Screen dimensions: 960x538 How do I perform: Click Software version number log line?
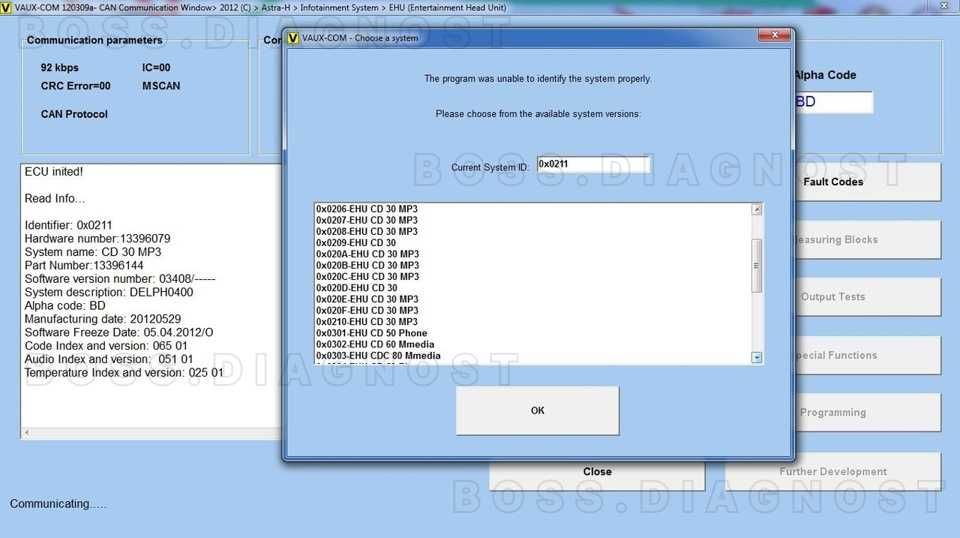coord(119,279)
